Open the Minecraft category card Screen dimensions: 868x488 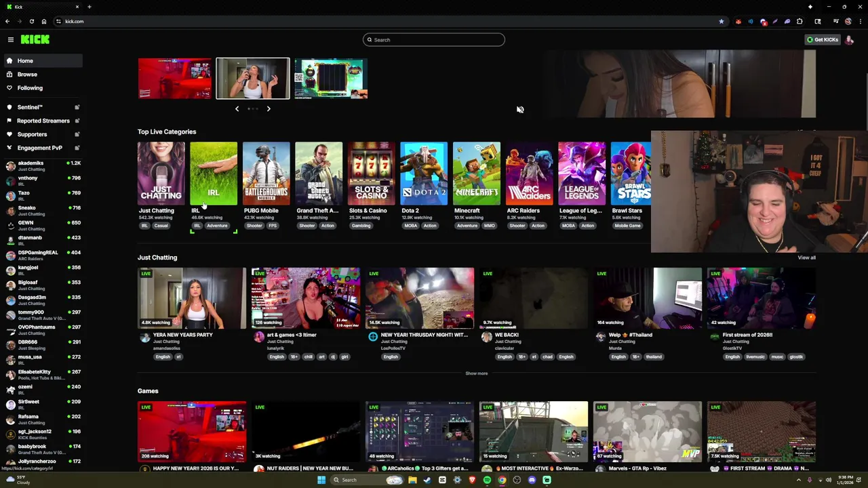476,174
